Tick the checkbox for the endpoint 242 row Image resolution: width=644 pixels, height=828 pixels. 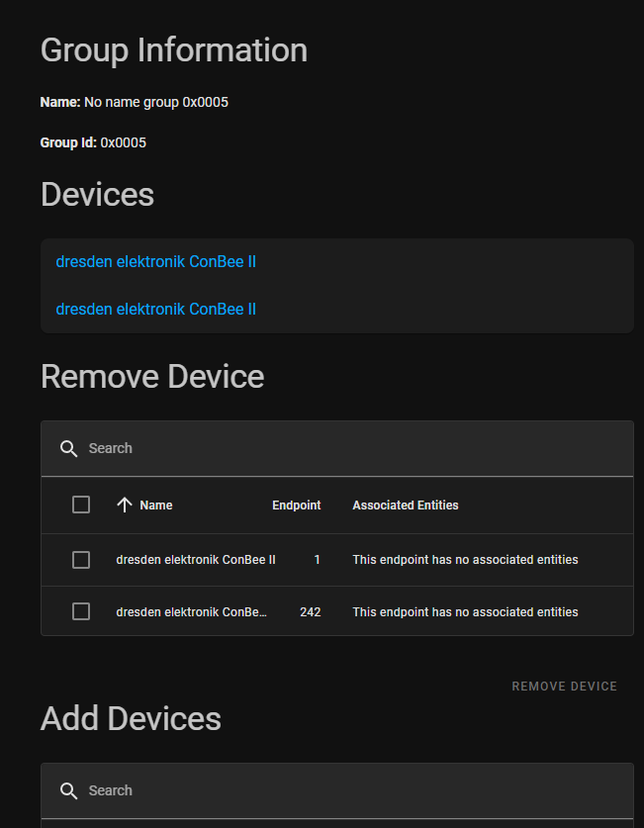pyautogui.click(x=81, y=611)
